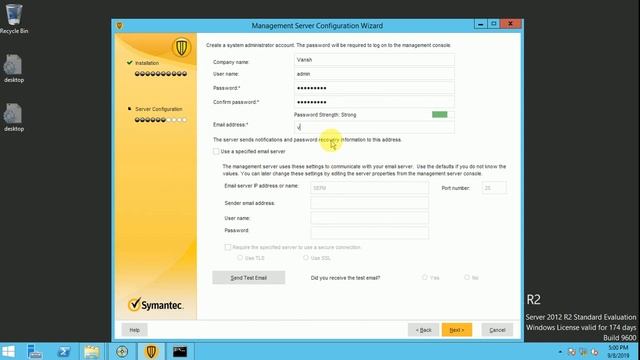The width and height of the screenshot is (640, 360).
Task: Click the Sender email address field
Action: (x=369, y=203)
